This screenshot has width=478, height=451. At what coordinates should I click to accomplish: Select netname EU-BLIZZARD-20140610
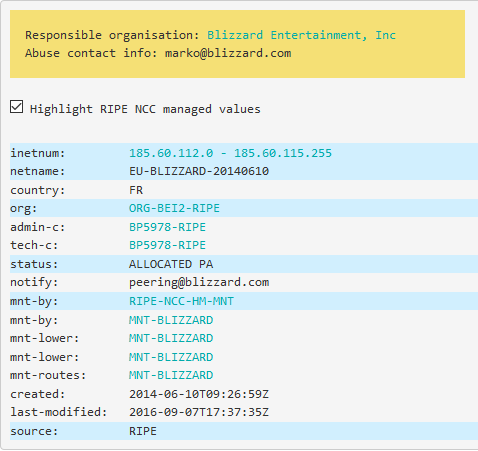click(x=199, y=171)
